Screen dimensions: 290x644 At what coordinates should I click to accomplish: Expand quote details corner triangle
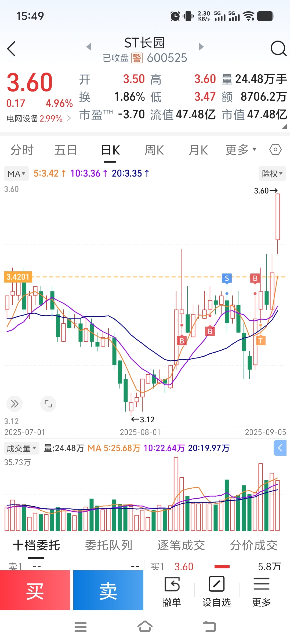pyautogui.click(x=284, y=126)
